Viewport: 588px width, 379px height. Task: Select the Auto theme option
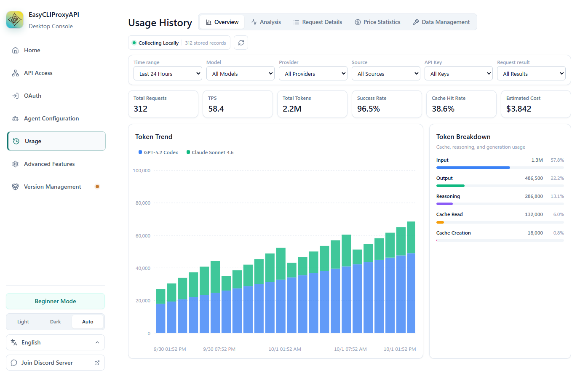88,322
